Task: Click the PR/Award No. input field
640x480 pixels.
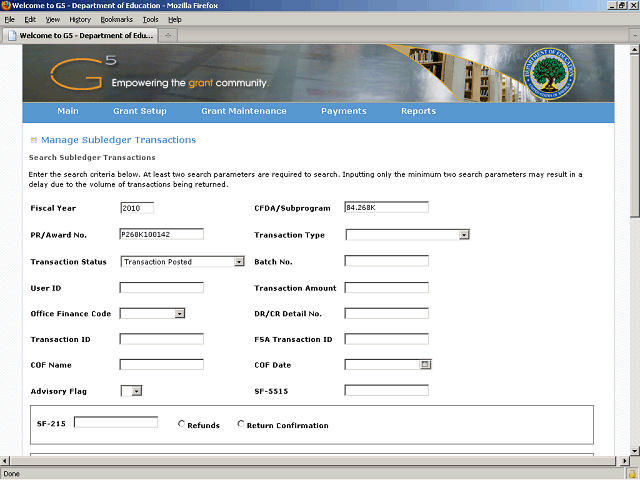Action: [162, 234]
